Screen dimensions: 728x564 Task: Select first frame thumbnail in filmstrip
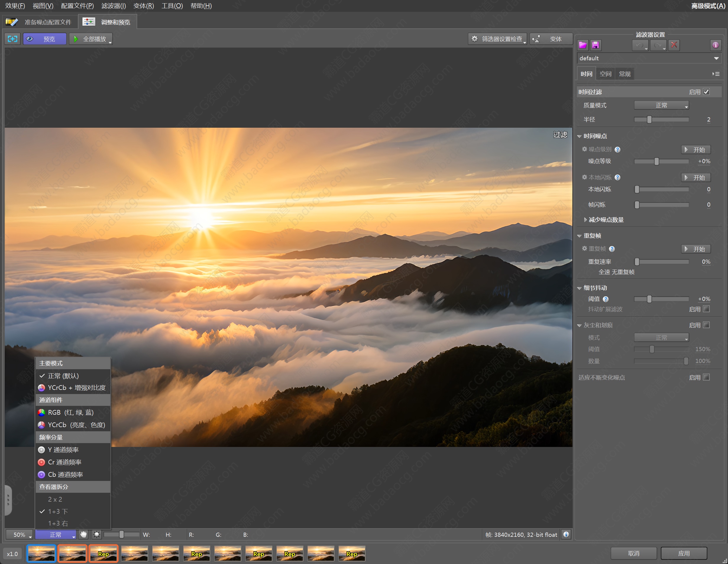[41, 553]
